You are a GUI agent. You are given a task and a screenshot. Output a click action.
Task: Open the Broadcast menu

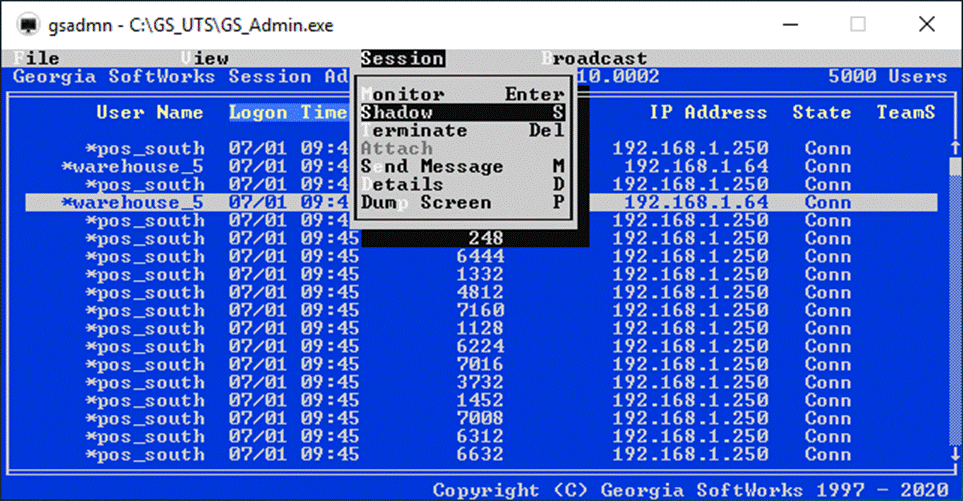click(x=594, y=58)
